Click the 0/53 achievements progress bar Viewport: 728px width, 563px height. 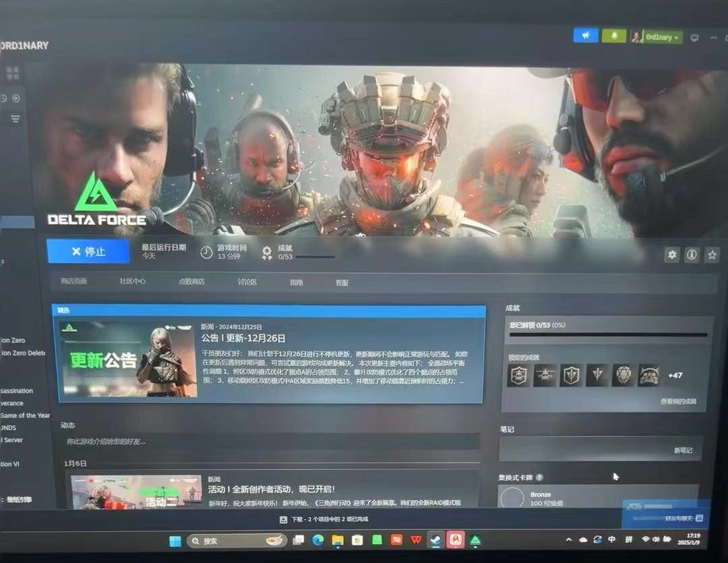point(608,334)
